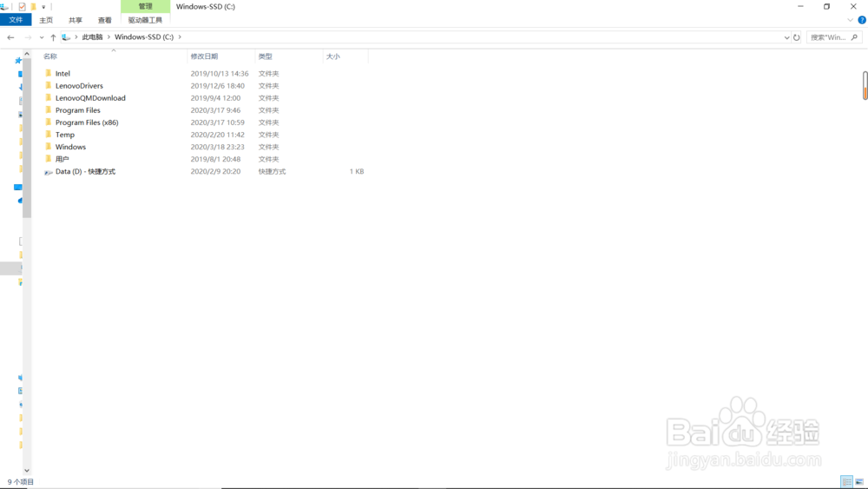Click the 1 KB size value
Screen dimensions: 868x489
click(x=357, y=172)
